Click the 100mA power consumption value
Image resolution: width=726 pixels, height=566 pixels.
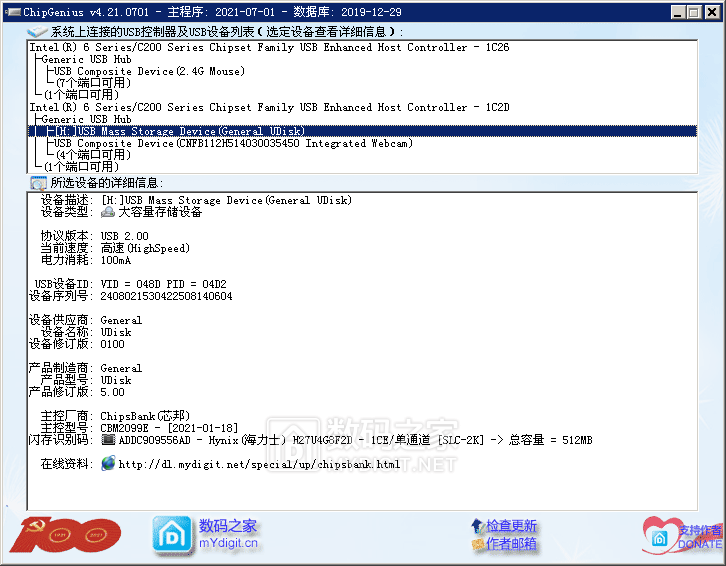116,260
